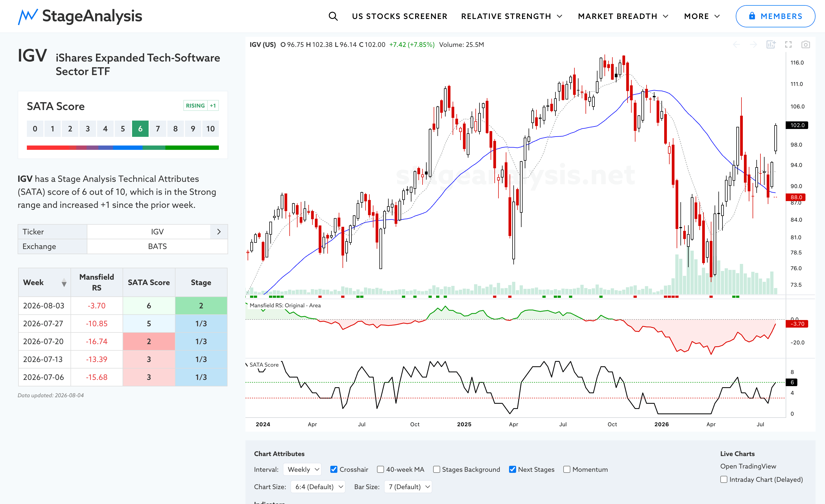Image resolution: width=825 pixels, height=504 pixels.
Task: Expand the Relative Strength menu
Action: click(511, 16)
